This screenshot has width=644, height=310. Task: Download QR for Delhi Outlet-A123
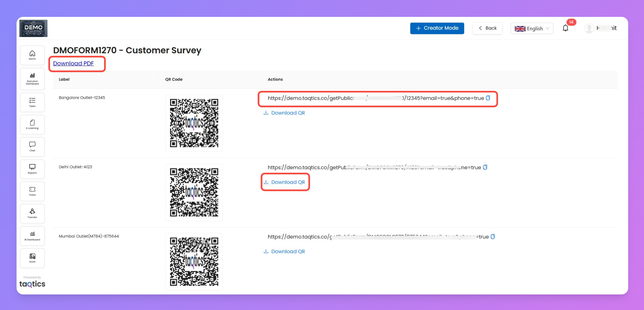284,182
